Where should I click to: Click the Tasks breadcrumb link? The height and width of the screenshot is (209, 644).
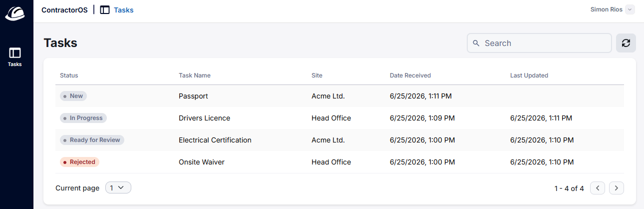124,9
